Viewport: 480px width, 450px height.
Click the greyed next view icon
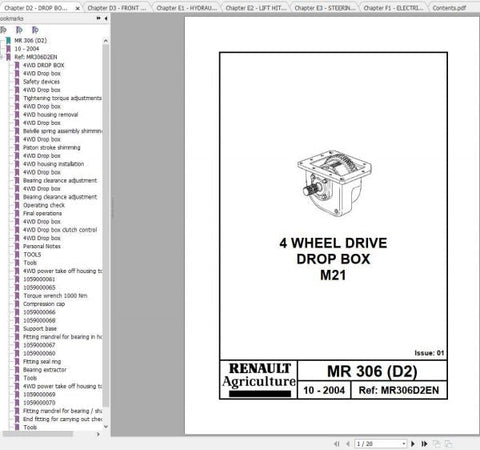(448, 444)
